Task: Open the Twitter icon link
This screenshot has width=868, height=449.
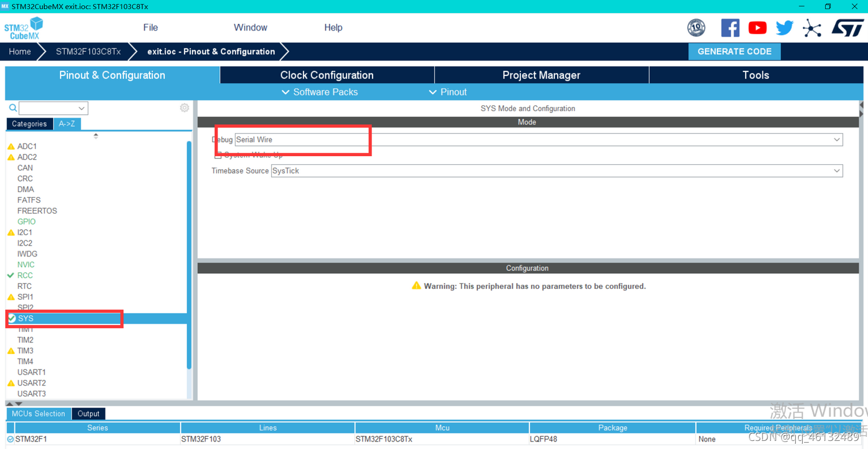Action: tap(784, 28)
